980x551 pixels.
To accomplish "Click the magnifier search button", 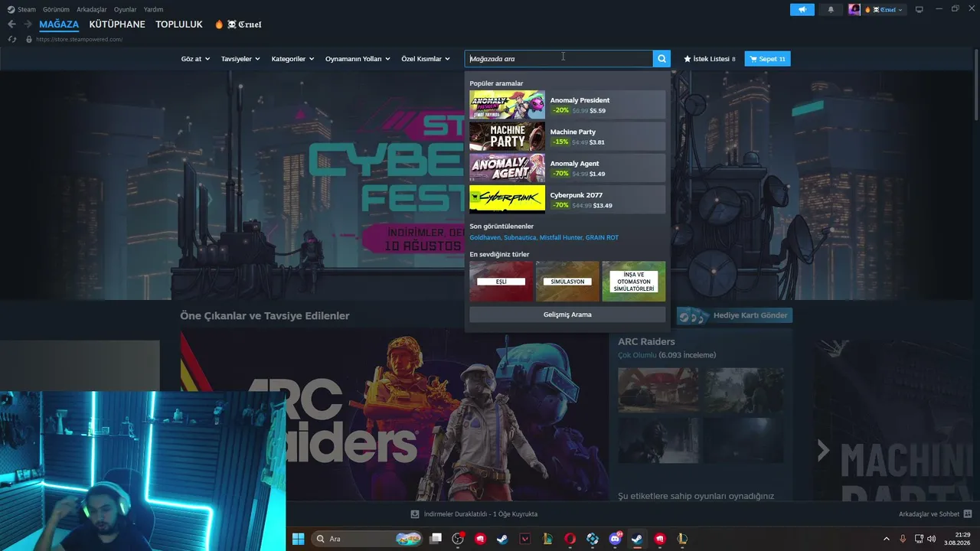I will [x=661, y=59].
